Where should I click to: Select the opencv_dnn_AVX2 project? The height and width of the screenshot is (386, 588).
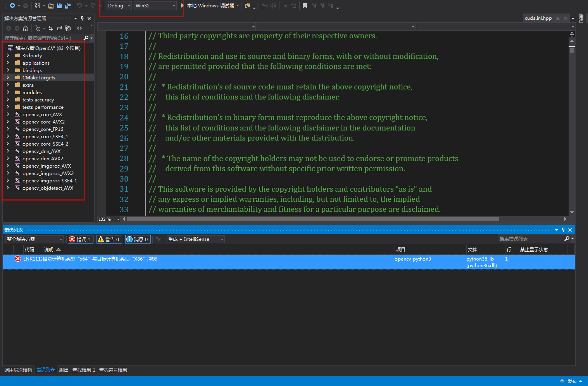[x=43, y=158]
